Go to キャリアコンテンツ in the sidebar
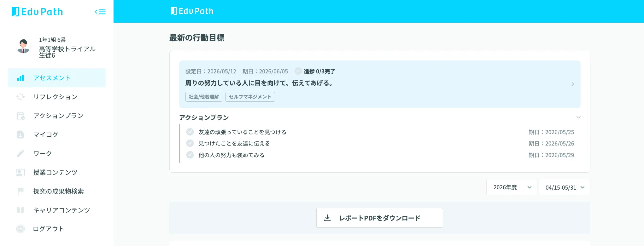This screenshot has height=246, width=644. coord(57,210)
